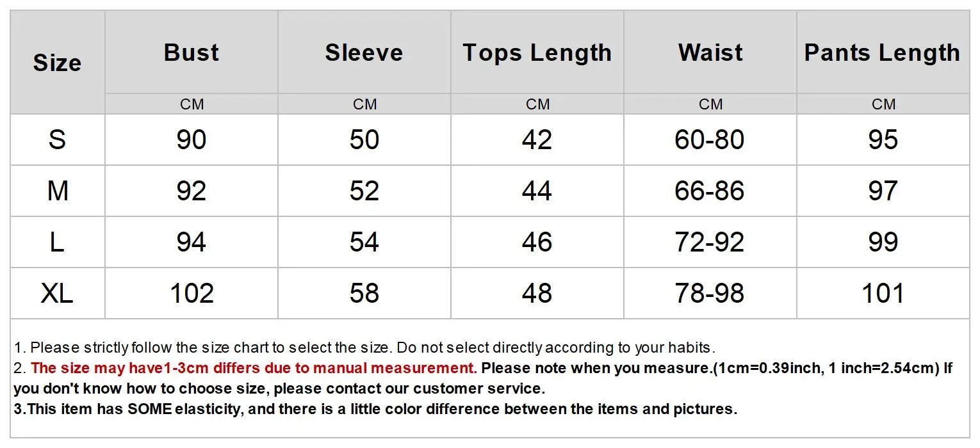
Task: Select the L size row label
Action: pos(57,242)
